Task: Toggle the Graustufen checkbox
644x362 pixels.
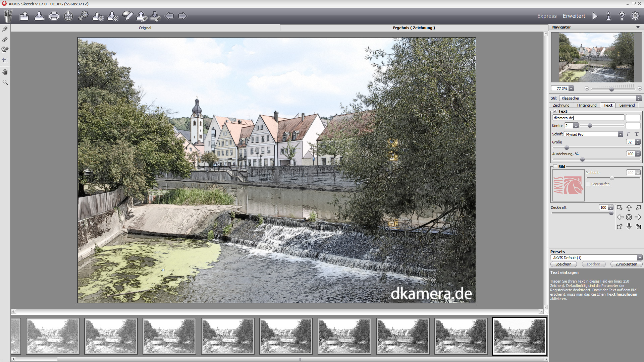Action: (588, 184)
